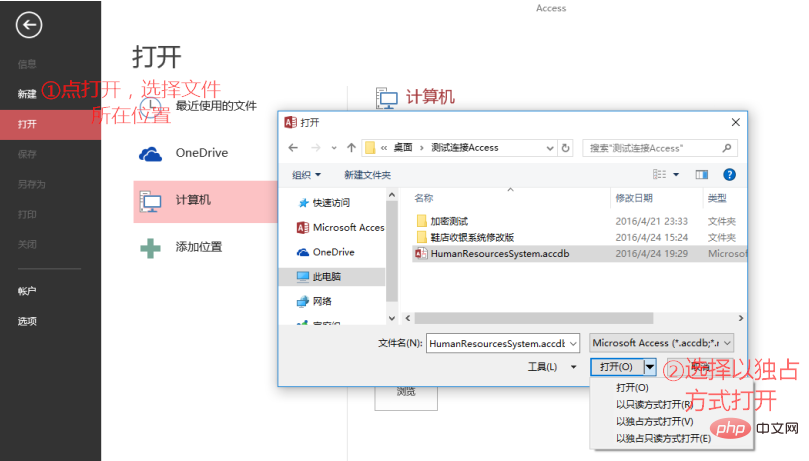The height and width of the screenshot is (461, 809).
Task: Choose 打开(O) from the open-mode menu
Action: click(x=632, y=388)
